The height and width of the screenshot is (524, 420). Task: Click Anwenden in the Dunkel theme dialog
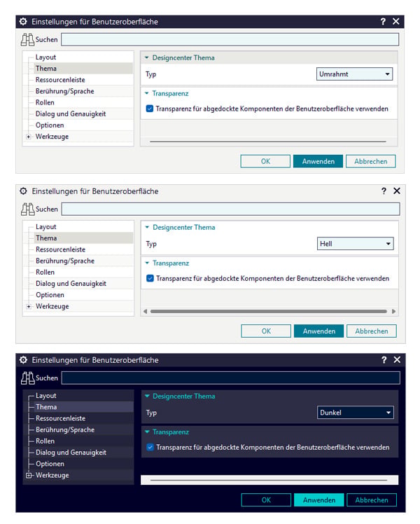click(318, 500)
